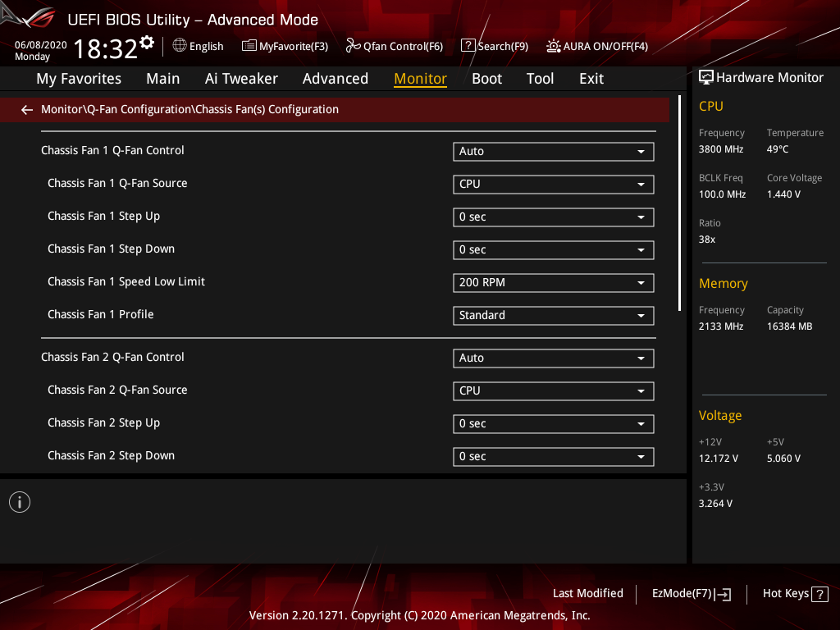Open the Exit tab
The image size is (840, 630).
[x=591, y=79]
